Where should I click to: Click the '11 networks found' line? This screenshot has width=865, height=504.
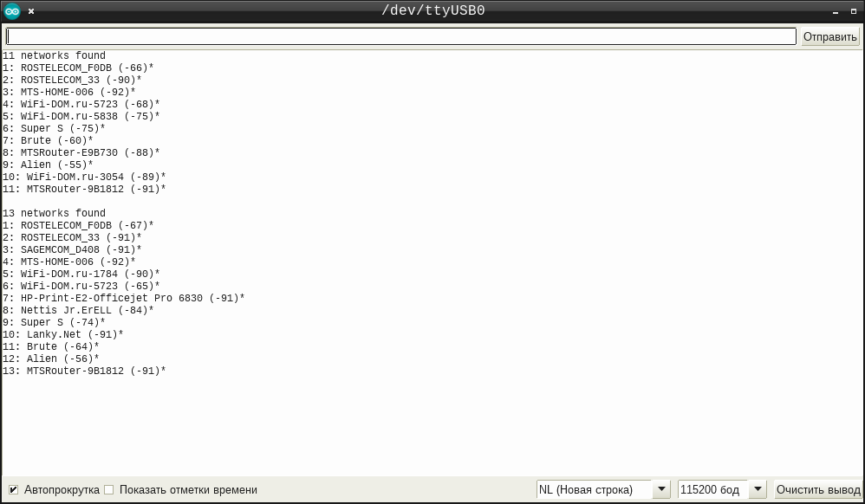tap(54, 55)
